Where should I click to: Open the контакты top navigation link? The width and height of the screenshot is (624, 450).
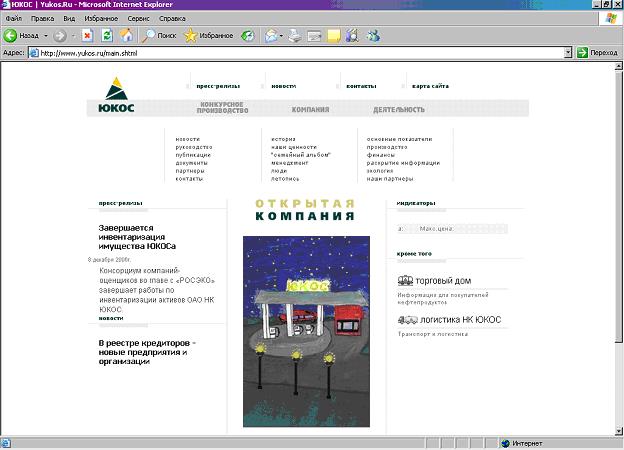click(x=361, y=86)
